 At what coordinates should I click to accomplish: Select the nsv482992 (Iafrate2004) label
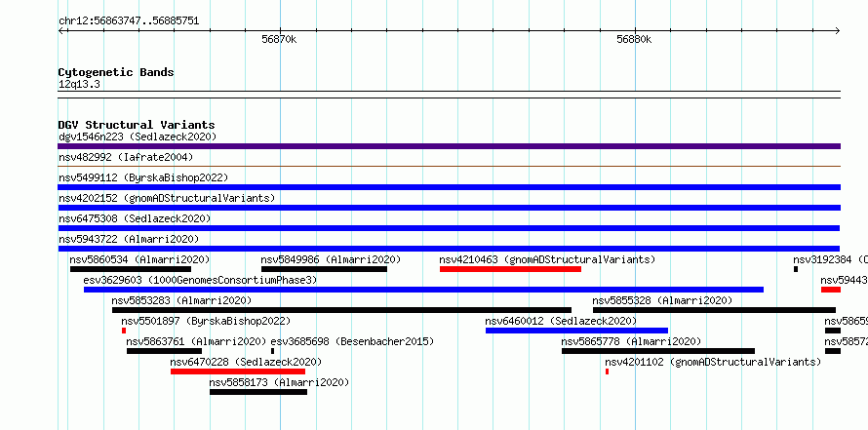(126, 157)
